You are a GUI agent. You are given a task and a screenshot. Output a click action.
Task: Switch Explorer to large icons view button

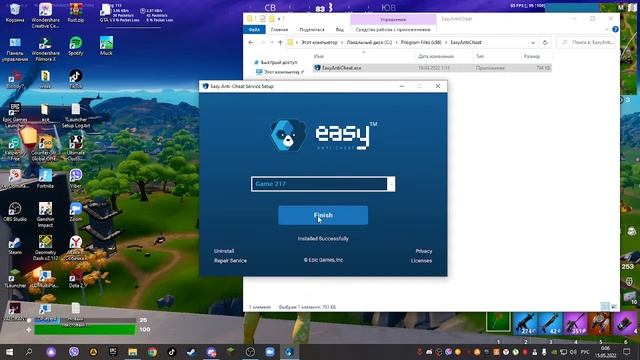click(x=613, y=307)
